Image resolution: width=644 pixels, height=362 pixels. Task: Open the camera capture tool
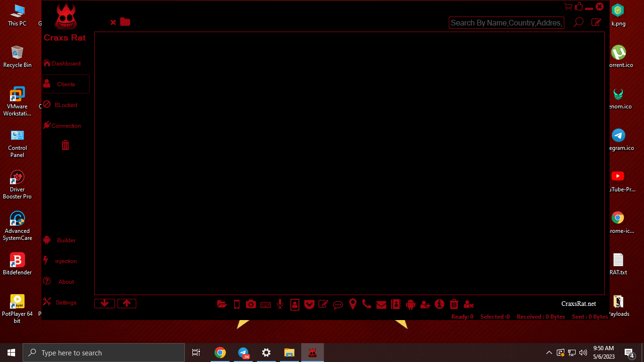[251, 304]
